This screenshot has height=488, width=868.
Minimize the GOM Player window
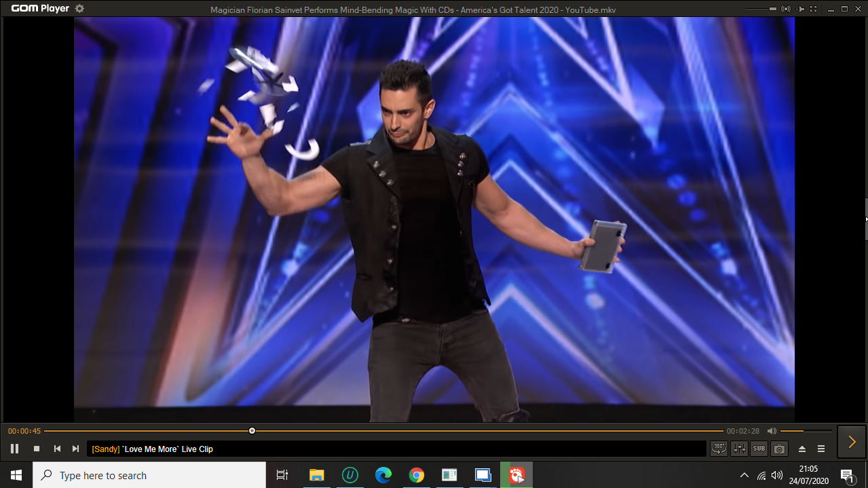click(x=829, y=9)
